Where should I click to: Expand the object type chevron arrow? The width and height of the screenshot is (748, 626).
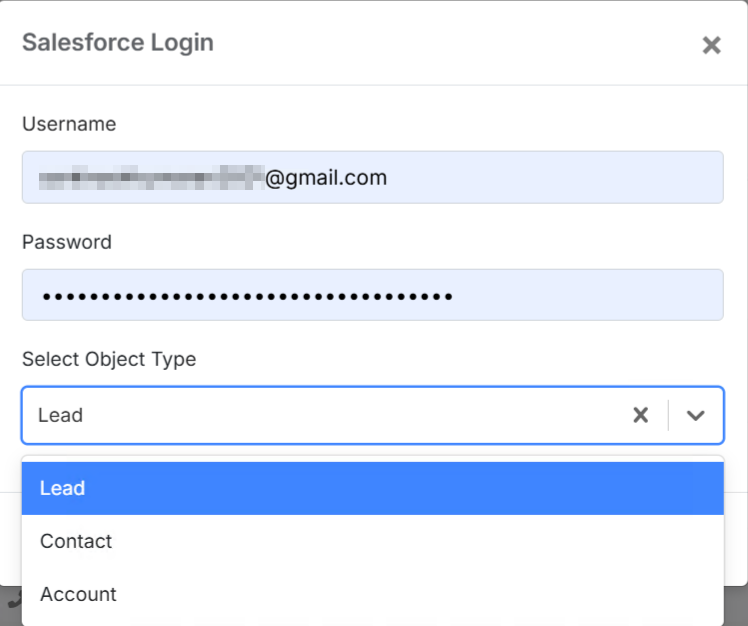[x=696, y=415]
